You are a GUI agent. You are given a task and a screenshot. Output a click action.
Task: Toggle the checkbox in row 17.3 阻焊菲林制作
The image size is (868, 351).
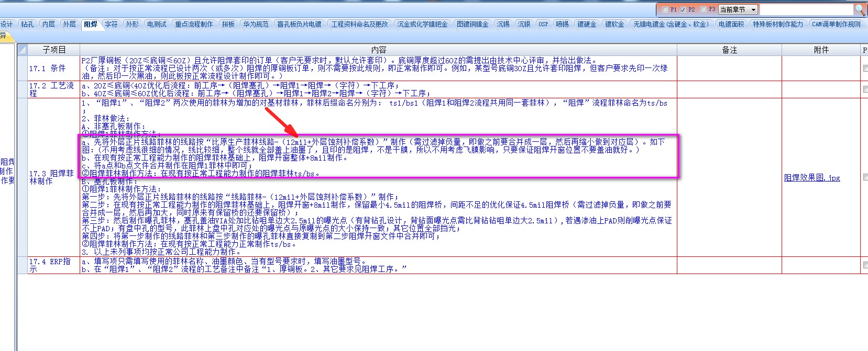[x=865, y=177]
